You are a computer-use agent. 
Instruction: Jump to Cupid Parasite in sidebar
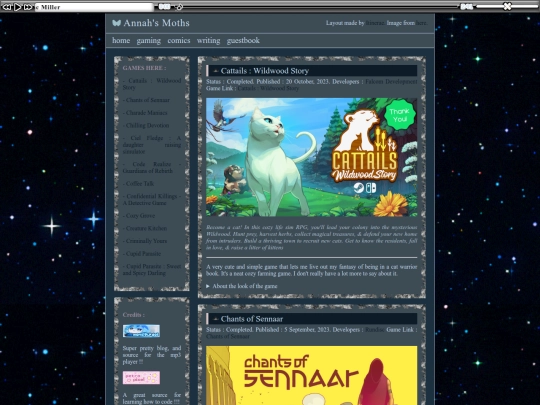coord(142,254)
